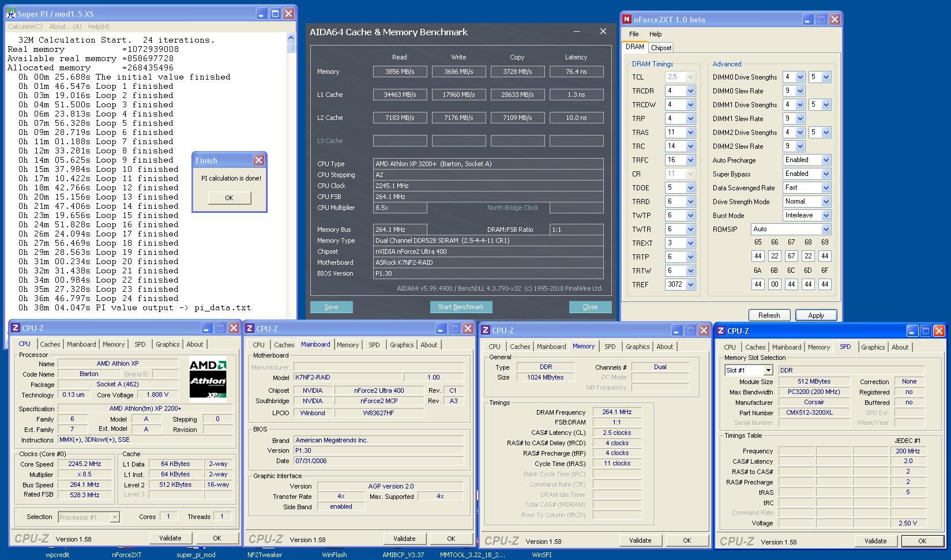Click Super PI vertical scrollbar up arrow
This screenshot has width=951, height=560.
(291, 38)
